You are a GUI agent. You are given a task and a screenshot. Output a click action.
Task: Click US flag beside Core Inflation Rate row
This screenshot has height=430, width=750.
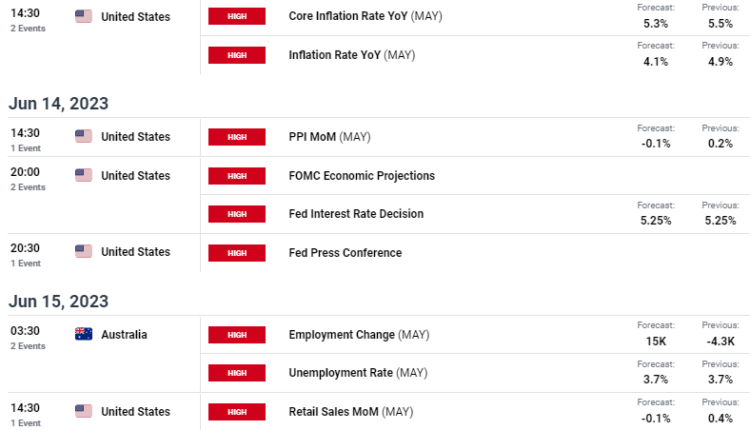pyautogui.click(x=84, y=17)
